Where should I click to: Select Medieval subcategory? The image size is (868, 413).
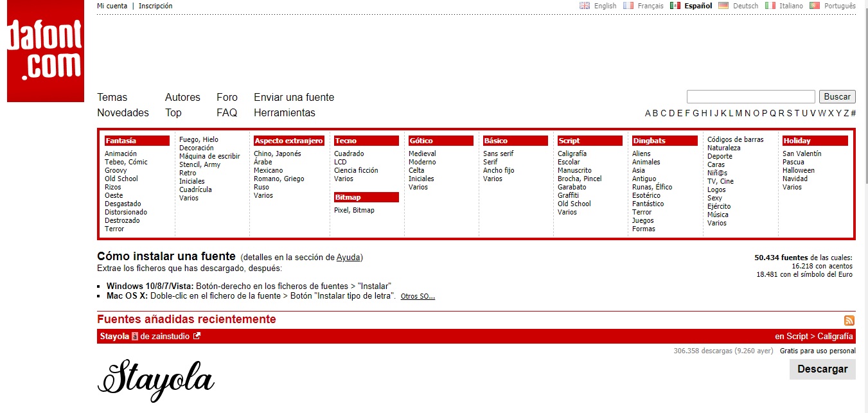tap(422, 154)
